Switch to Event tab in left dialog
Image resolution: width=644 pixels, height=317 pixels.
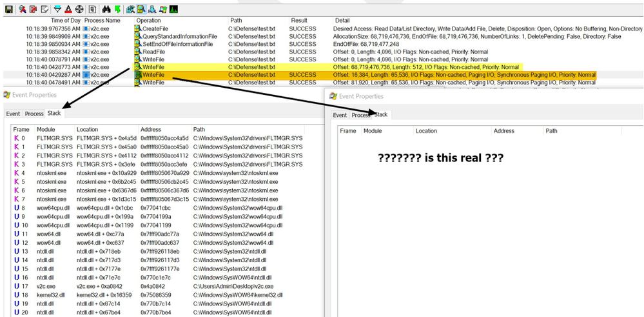(13, 114)
